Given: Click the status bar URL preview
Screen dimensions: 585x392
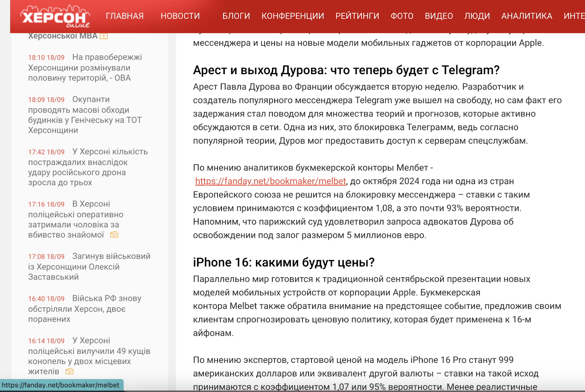Looking at the screenshot, I should [61, 385].
